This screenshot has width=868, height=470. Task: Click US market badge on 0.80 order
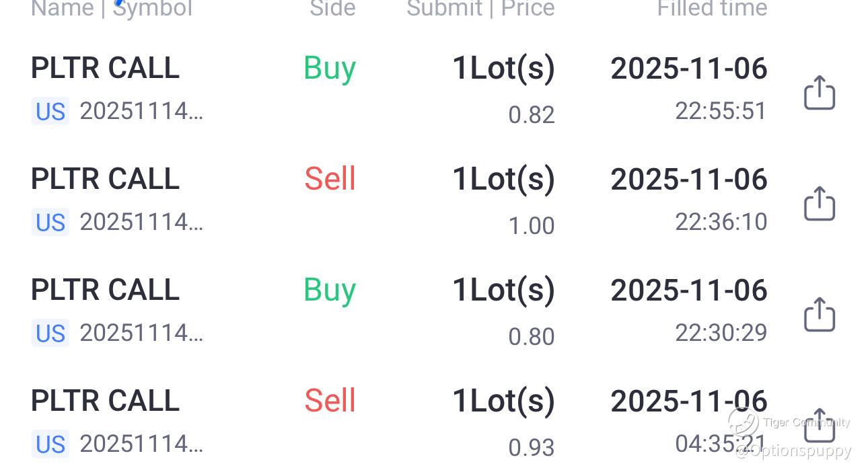[50, 334]
